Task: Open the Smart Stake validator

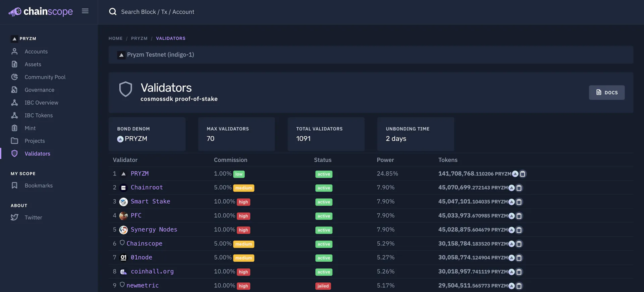Action: pyautogui.click(x=150, y=201)
